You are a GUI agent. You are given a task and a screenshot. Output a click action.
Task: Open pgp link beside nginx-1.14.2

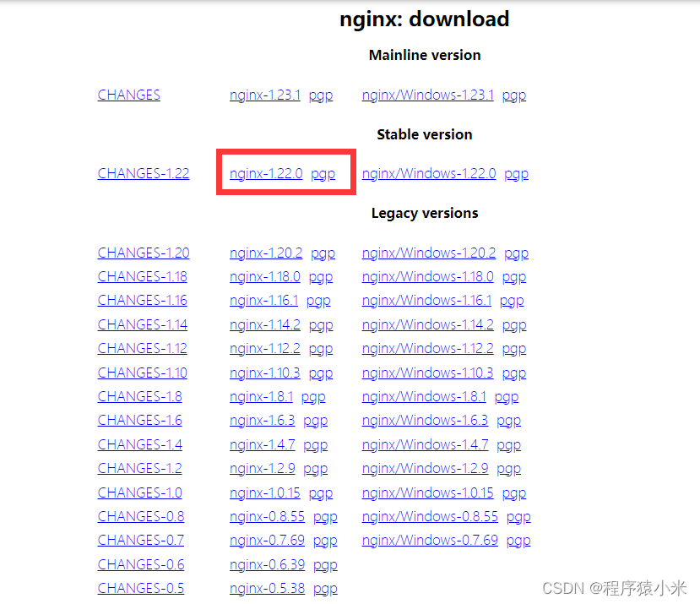[321, 326]
